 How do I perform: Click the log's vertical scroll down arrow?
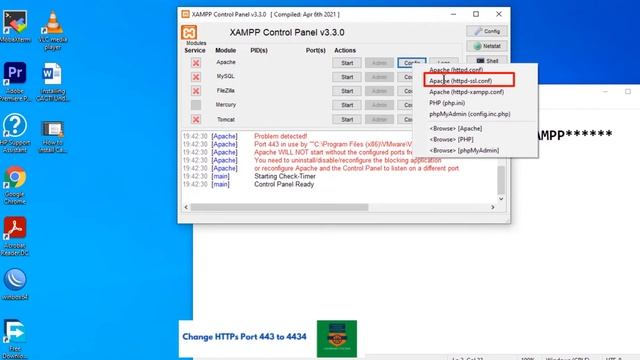[501, 199]
